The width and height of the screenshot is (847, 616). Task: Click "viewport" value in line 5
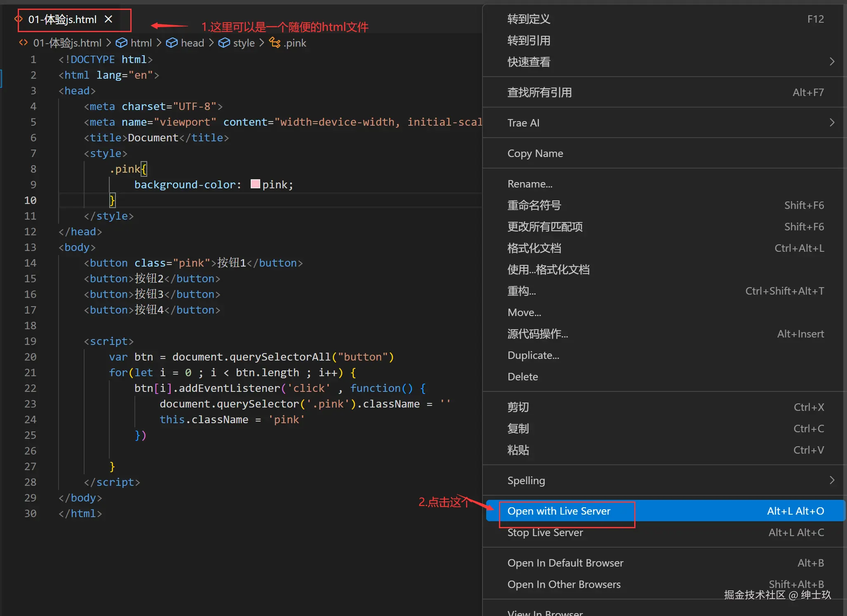tap(185, 122)
